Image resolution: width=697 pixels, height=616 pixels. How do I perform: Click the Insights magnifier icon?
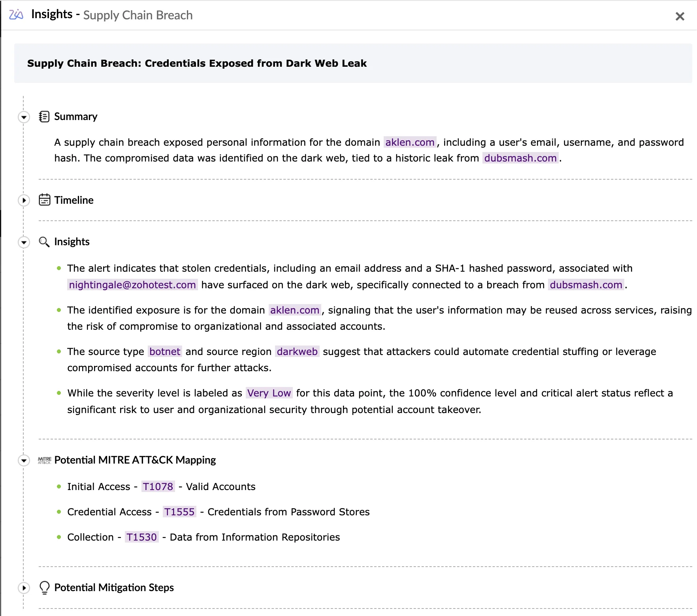click(x=44, y=242)
